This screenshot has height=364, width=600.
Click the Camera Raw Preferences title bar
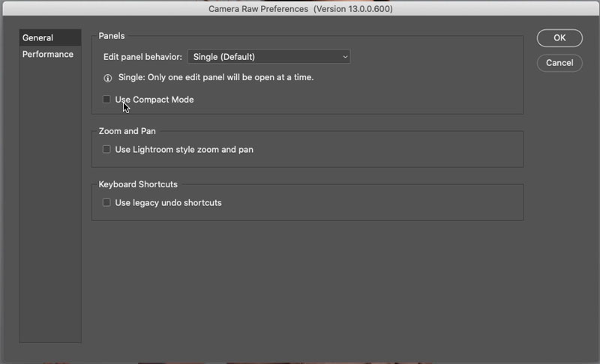(x=301, y=9)
